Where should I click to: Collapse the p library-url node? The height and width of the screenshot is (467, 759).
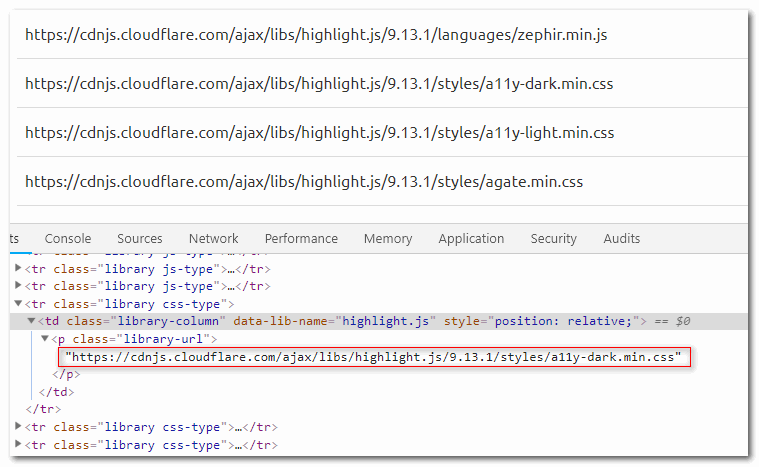(x=45, y=339)
